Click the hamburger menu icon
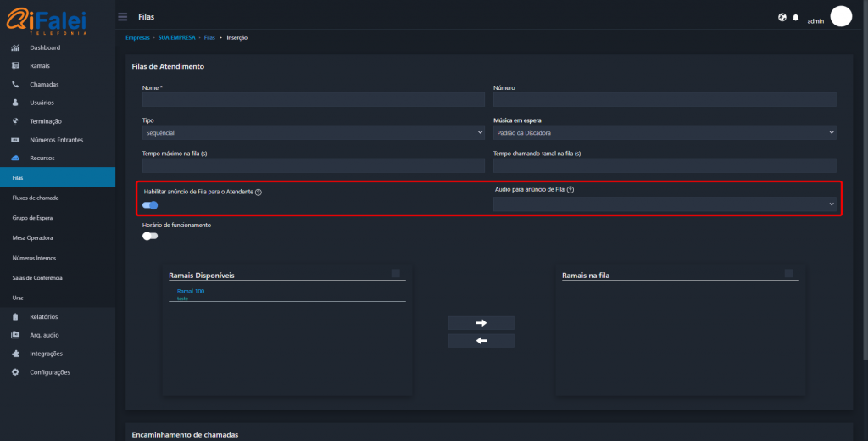868x441 pixels. click(123, 17)
